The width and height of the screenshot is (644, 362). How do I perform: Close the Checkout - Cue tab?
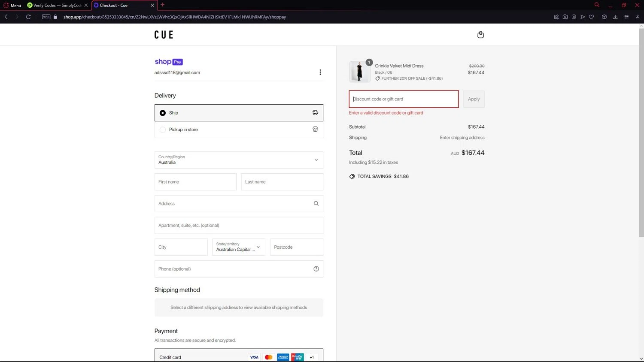[x=152, y=5]
